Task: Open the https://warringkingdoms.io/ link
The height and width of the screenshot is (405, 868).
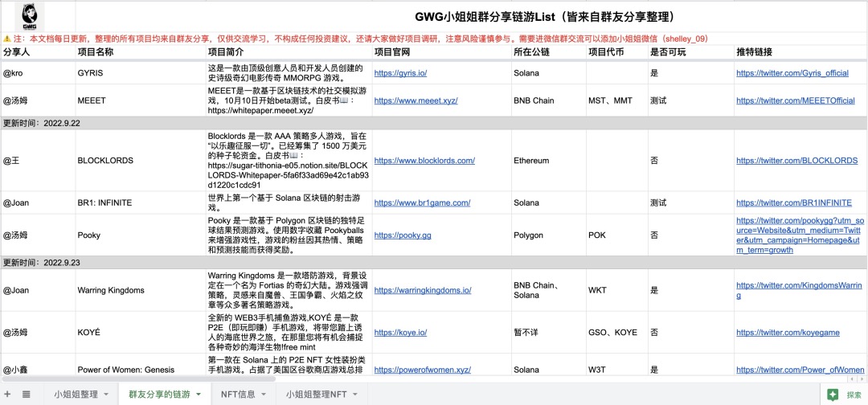Action: coord(423,290)
